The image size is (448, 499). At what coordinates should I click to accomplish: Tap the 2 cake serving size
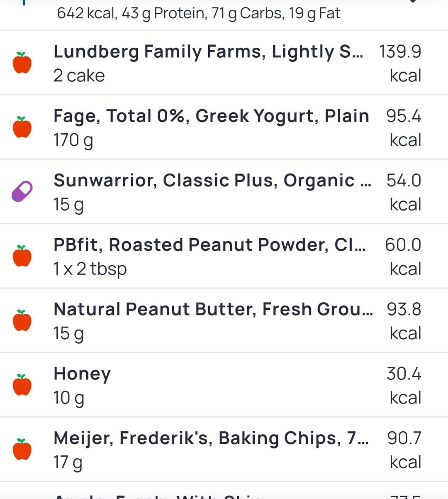click(79, 76)
